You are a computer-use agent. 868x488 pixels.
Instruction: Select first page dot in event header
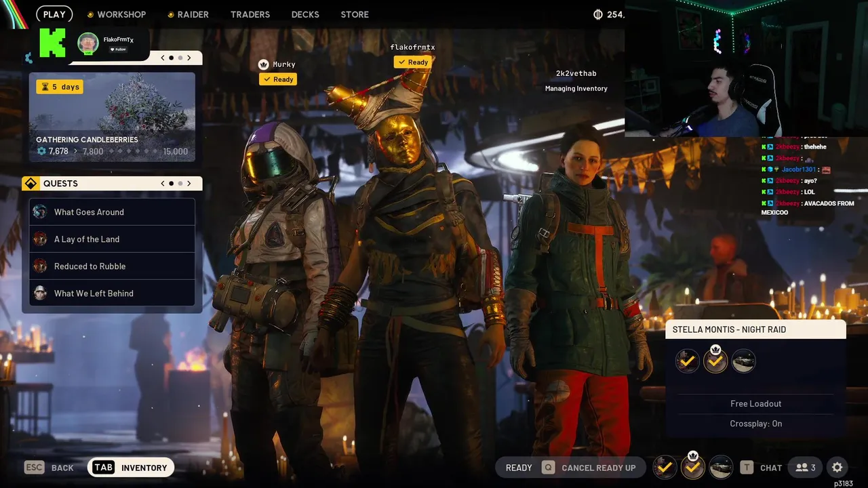(x=172, y=58)
